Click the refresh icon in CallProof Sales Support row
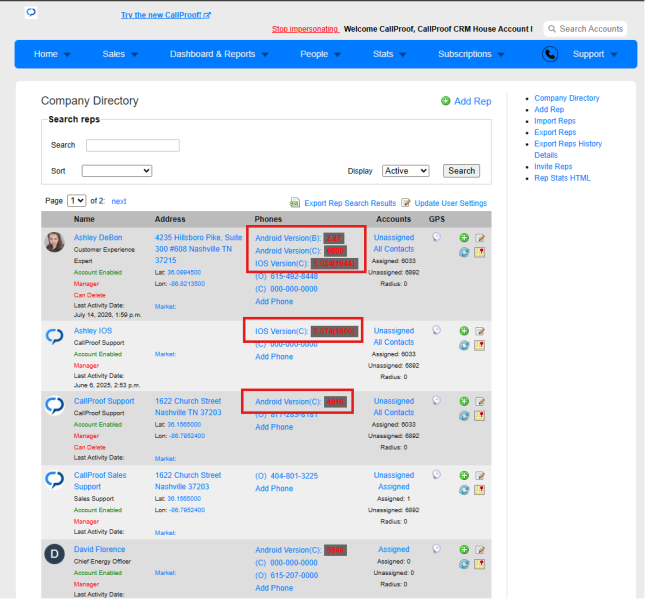Screen dimensions: 645x599 (x=464, y=490)
